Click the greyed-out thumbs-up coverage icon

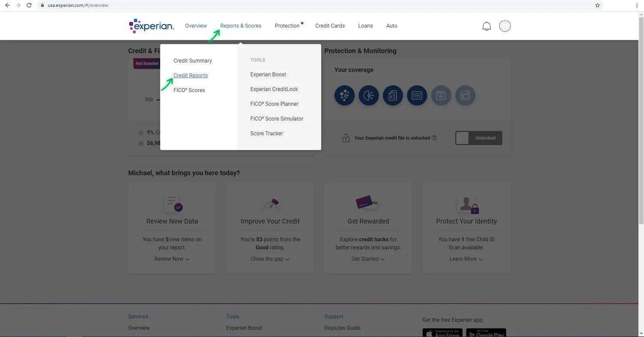(465, 95)
